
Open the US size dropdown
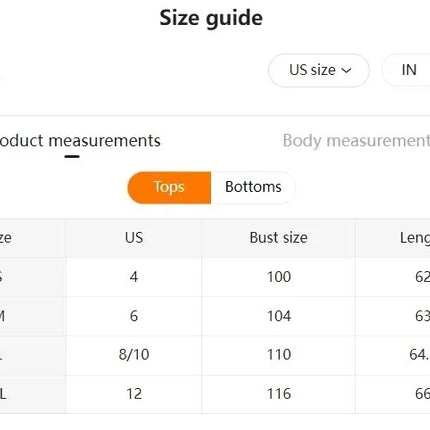click(x=319, y=70)
